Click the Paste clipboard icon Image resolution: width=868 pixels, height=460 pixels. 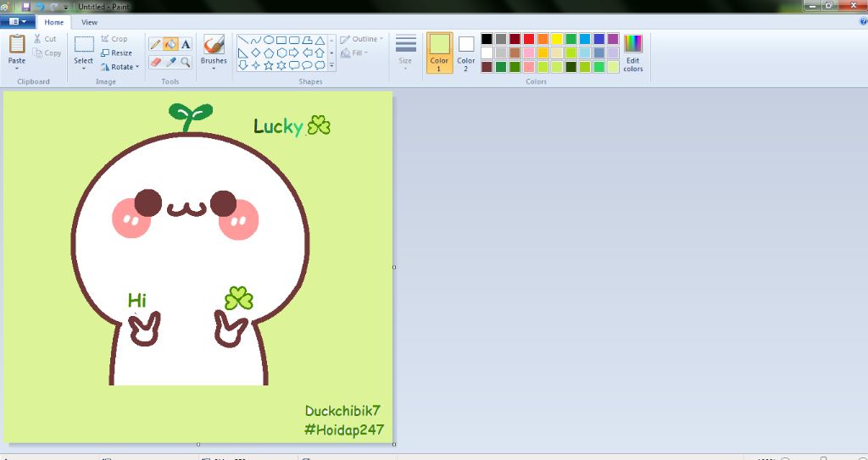17,44
